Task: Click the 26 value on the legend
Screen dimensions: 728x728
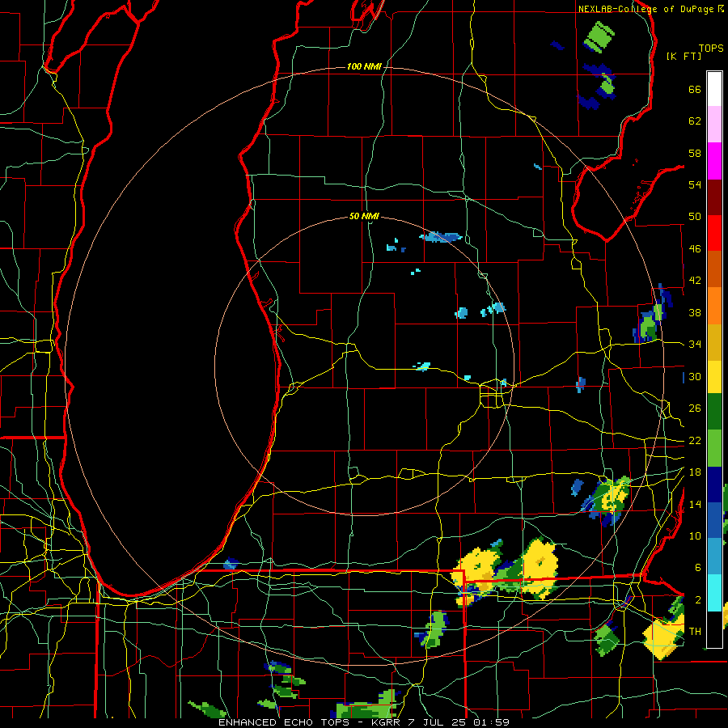Action: tap(695, 408)
